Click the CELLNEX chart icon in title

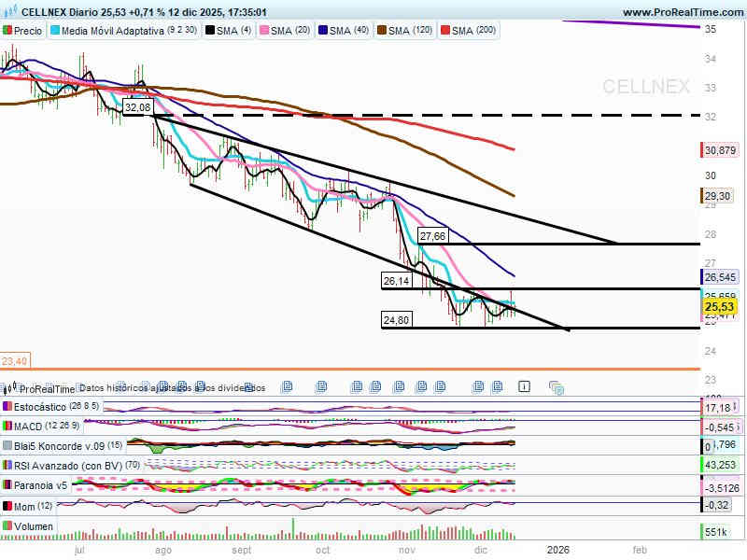point(11,13)
